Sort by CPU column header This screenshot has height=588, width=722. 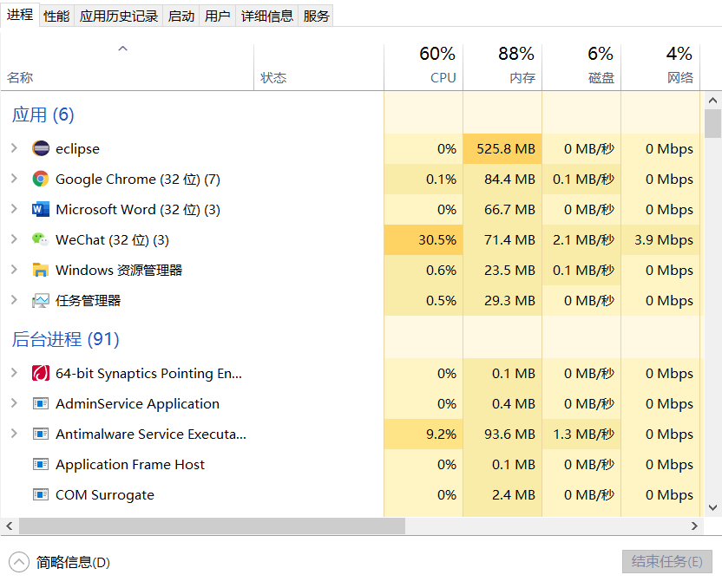point(423,67)
